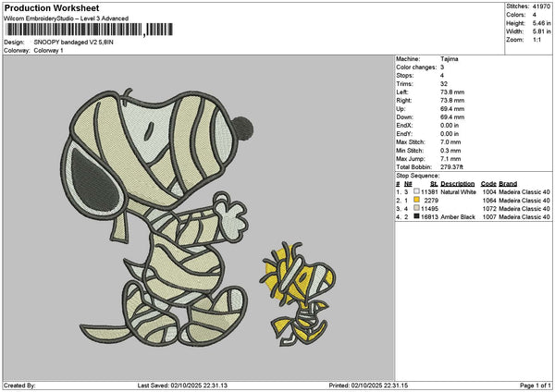The width and height of the screenshot is (555, 392).
Task: Click the Total Bobbin value '279.37ft'
Action: point(451,167)
